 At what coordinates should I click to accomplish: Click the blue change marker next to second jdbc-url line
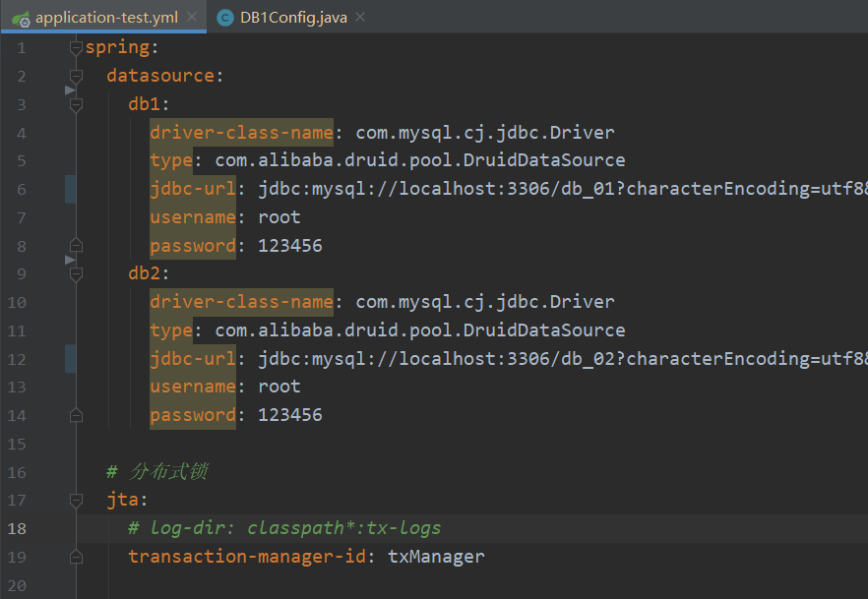click(x=68, y=358)
